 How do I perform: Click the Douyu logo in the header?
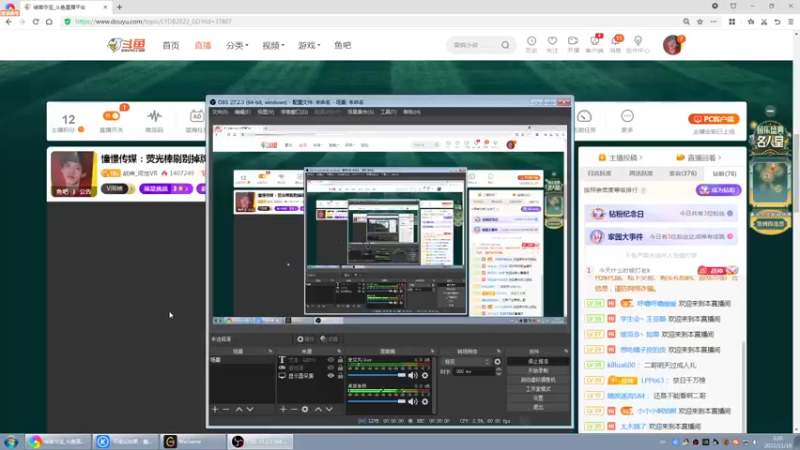pos(126,45)
